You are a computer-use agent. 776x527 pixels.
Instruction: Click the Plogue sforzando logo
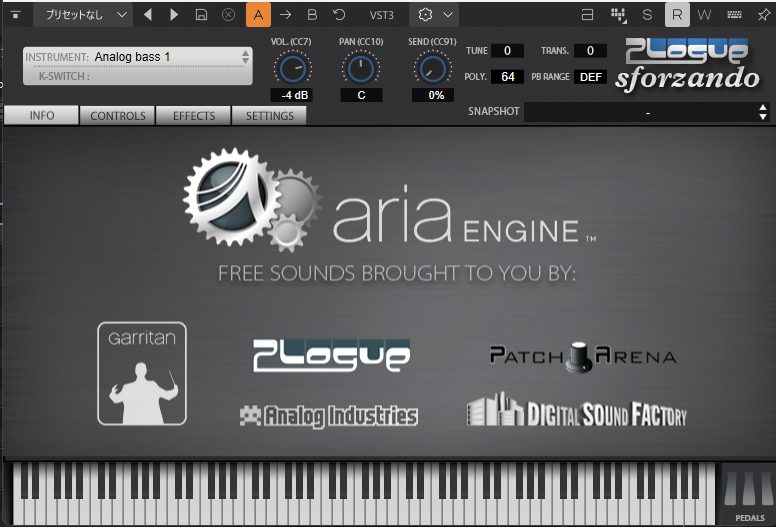click(x=687, y=64)
